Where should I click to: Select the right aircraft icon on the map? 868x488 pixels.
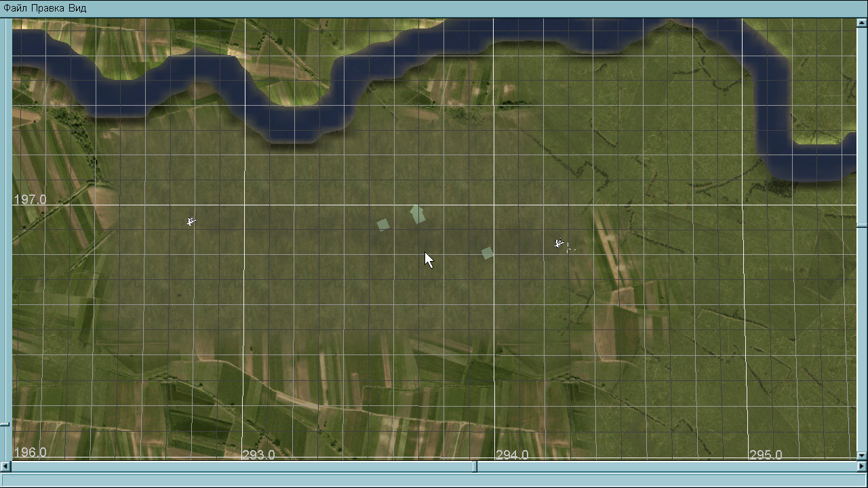[559, 243]
